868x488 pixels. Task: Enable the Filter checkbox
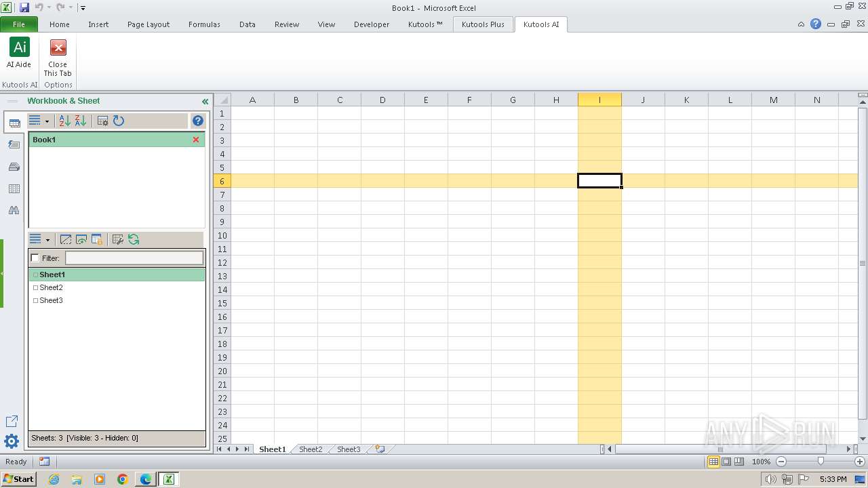(x=35, y=258)
